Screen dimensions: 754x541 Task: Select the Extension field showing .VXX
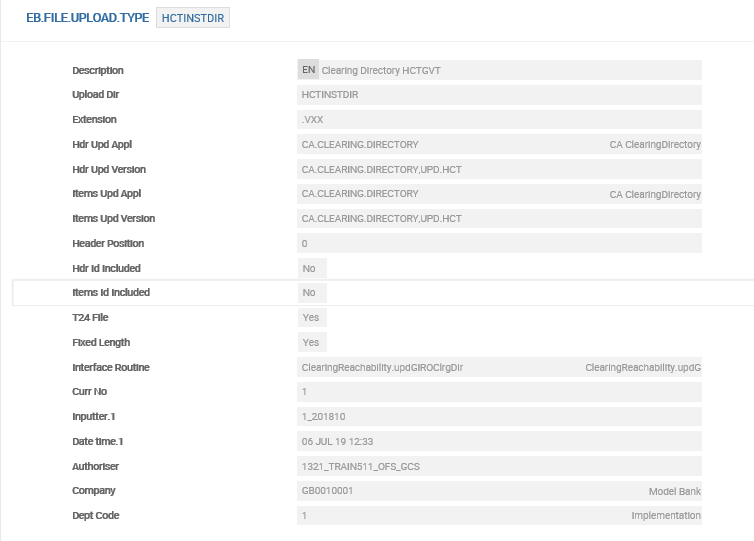tap(499, 120)
